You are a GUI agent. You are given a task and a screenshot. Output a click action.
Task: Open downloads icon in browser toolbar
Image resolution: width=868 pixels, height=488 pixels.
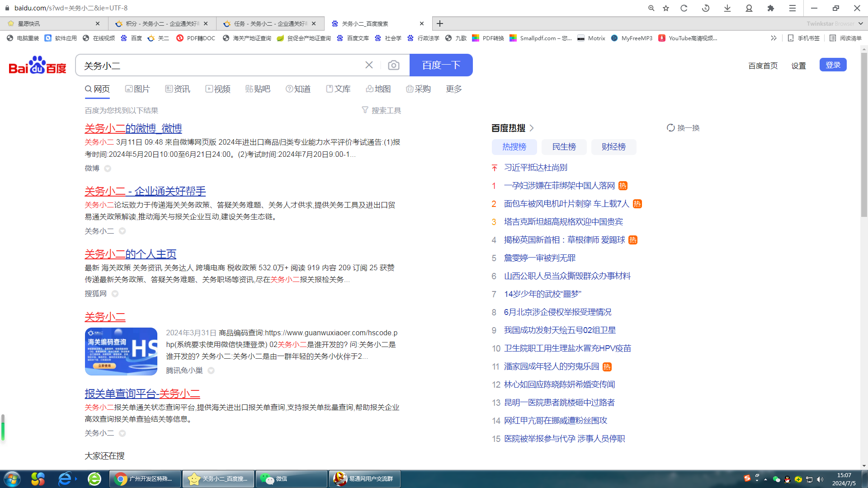pyautogui.click(x=727, y=8)
